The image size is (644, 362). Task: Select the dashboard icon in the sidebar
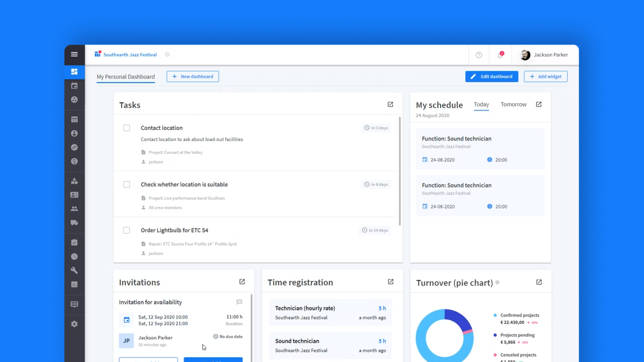coord(74,71)
